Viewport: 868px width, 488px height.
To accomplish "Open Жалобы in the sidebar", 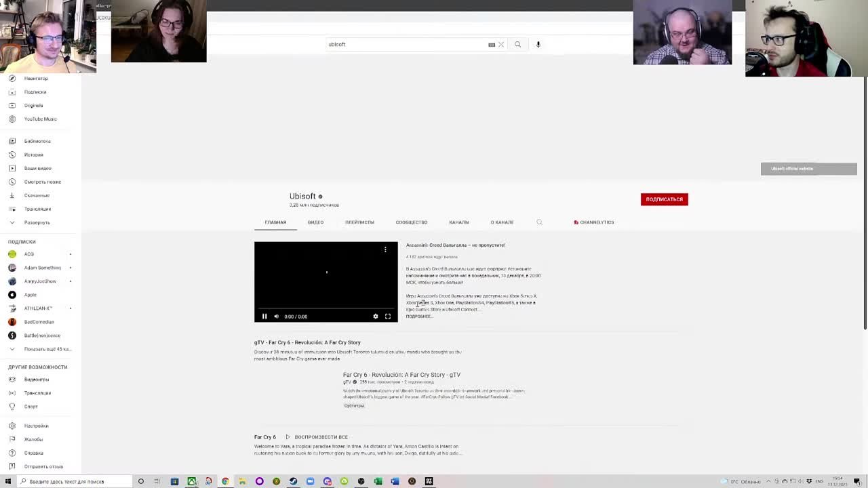I will click(33, 439).
